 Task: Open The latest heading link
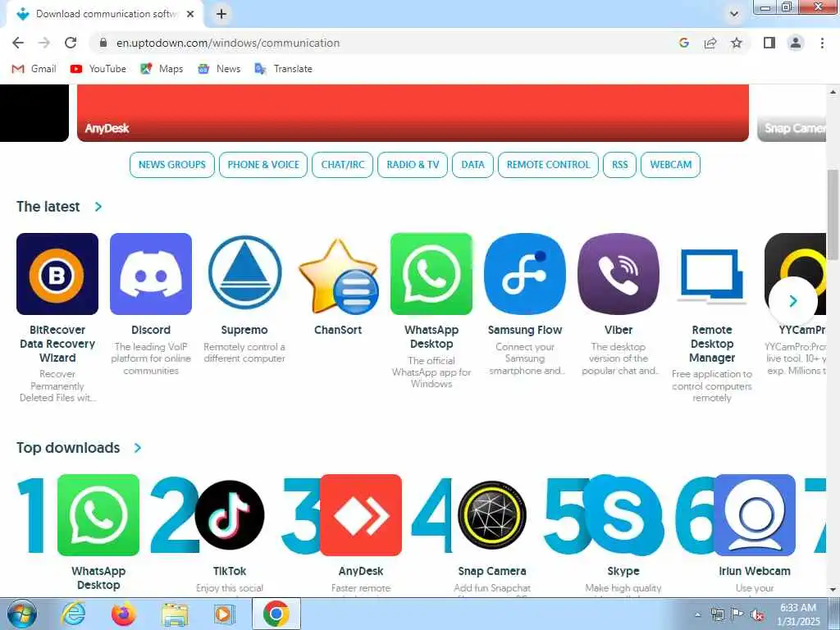(x=48, y=207)
